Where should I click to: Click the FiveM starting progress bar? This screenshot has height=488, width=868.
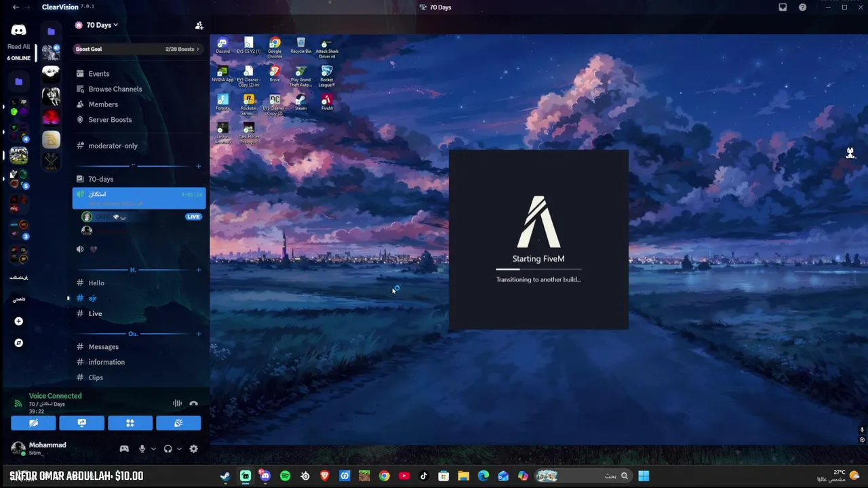[x=538, y=270]
